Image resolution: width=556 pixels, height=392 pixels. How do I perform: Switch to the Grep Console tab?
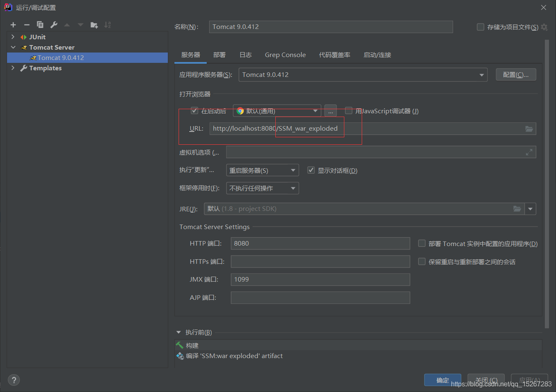[285, 55]
